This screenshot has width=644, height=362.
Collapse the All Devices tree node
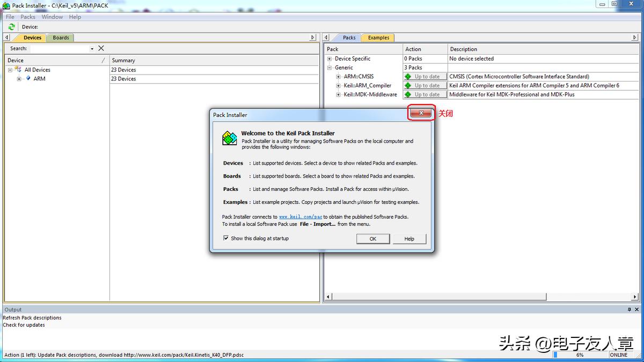point(10,70)
